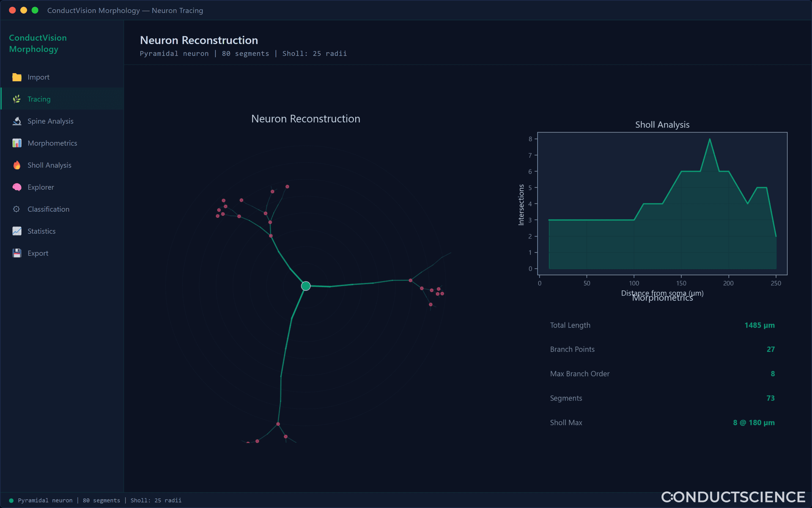Click the brain icon for Explorer
Screen dimensions: 812x508
pyautogui.click(x=17, y=187)
